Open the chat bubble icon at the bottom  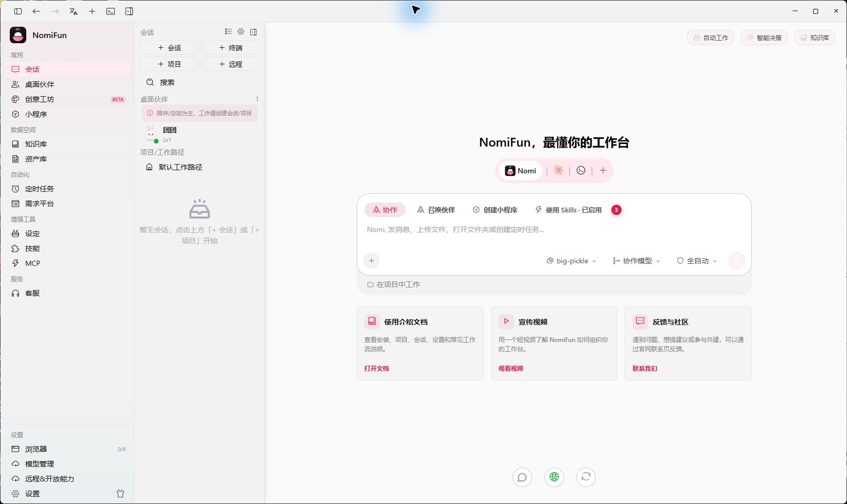pos(522,477)
